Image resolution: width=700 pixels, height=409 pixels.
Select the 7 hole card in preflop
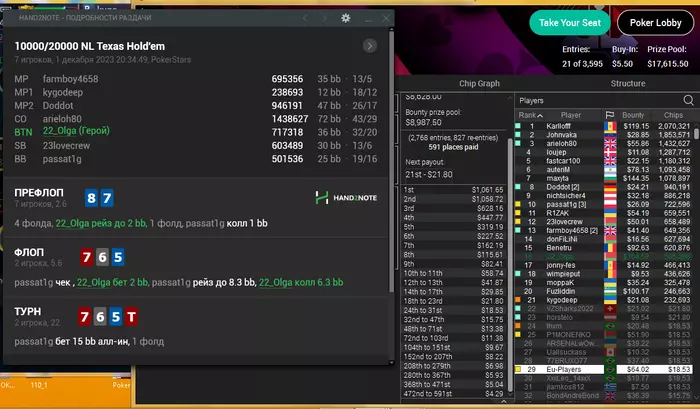click(107, 198)
